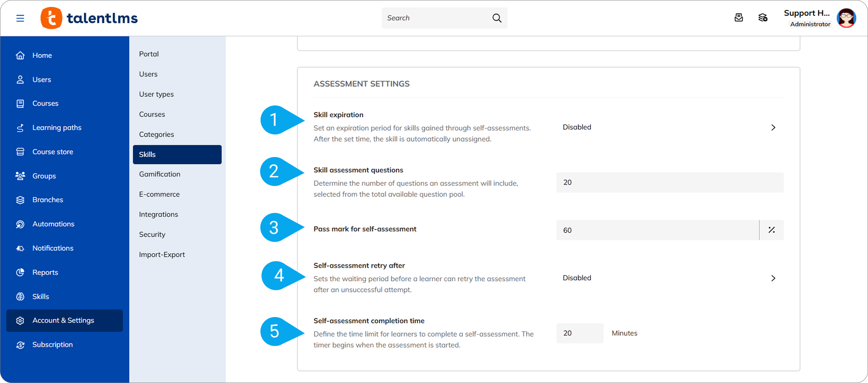
Task: Click the hamburger menu icon
Action: [20, 18]
